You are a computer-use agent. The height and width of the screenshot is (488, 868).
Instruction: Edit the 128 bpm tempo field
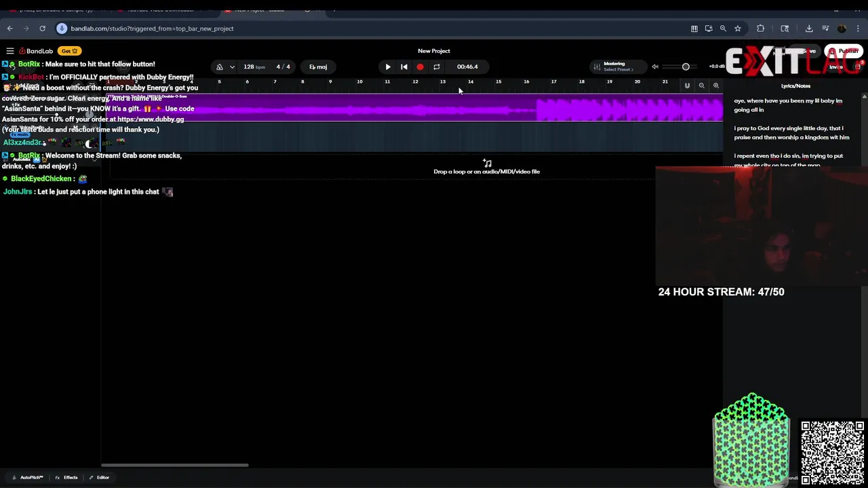click(x=254, y=66)
